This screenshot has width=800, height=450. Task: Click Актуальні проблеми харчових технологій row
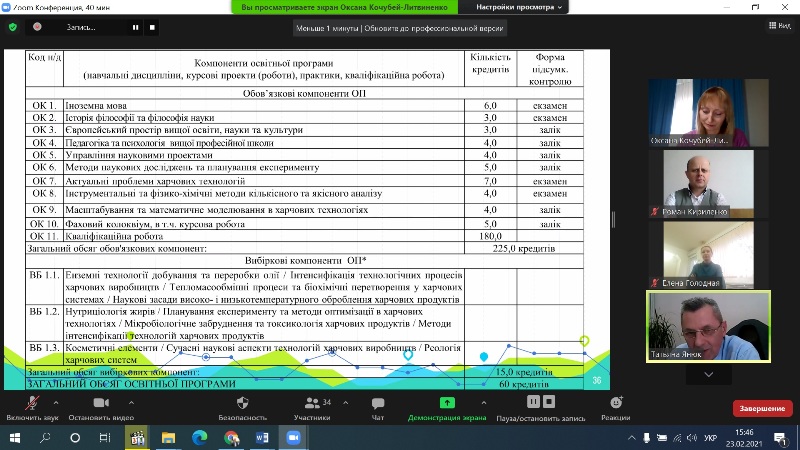pyautogui.click(x=305, y=181)
